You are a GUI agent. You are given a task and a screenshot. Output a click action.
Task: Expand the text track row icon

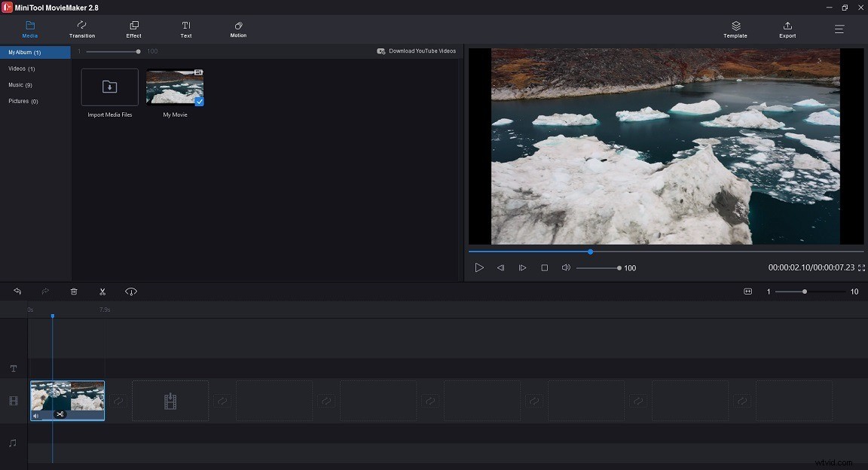tap(13, 368)
